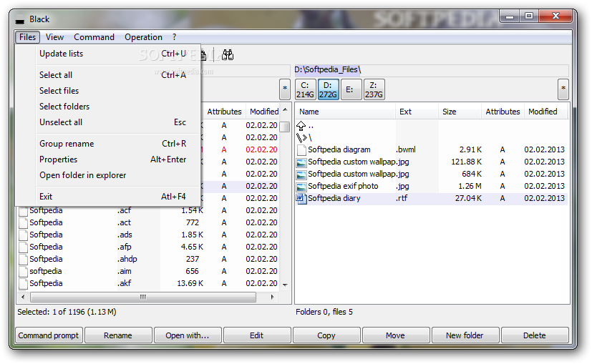This screenshot has height=364, width=592.
Task: Select the 684 K Softpedia custom wallpap.jpg row
Action: point(431,174)
